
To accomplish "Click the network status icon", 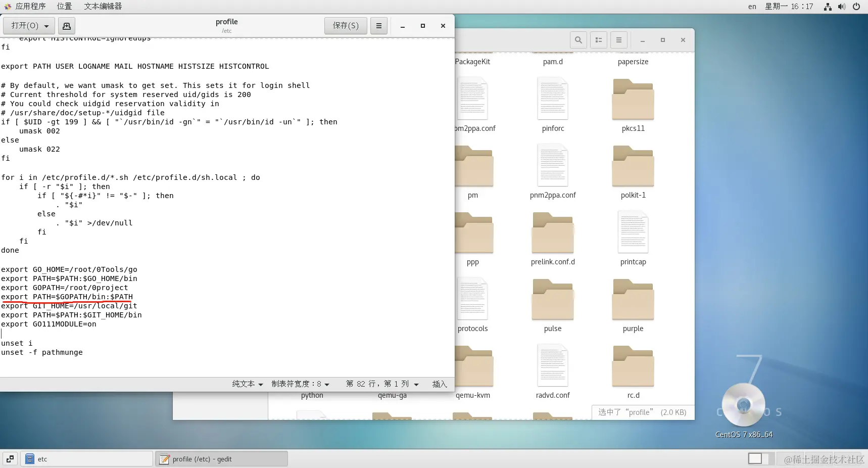I will pyautogui.click(x=828, y=7).
